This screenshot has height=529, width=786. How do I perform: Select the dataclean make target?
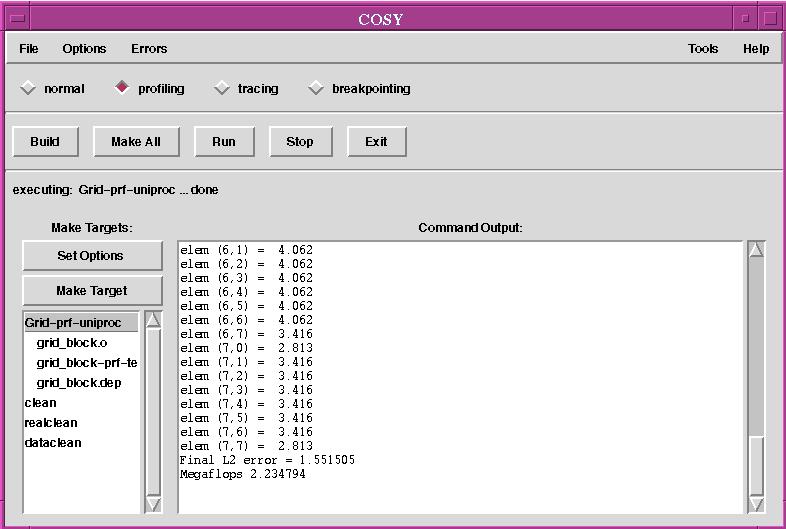pos(53,443)
